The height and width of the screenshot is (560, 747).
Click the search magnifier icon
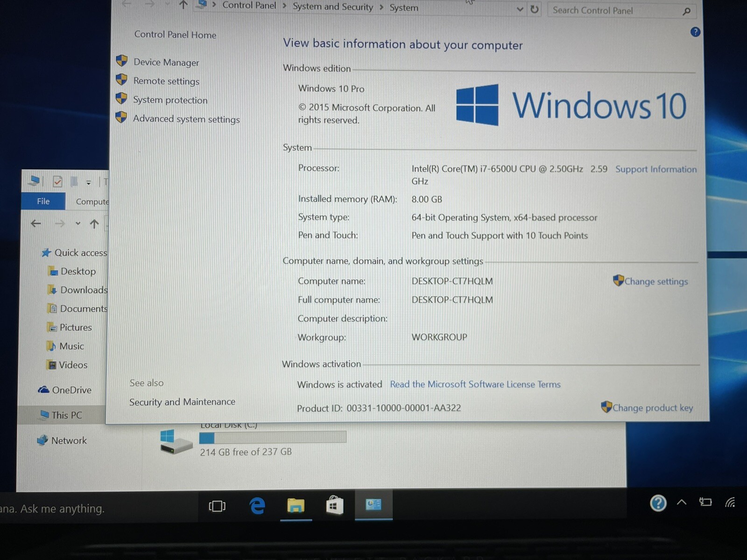[x=686, y=11]
